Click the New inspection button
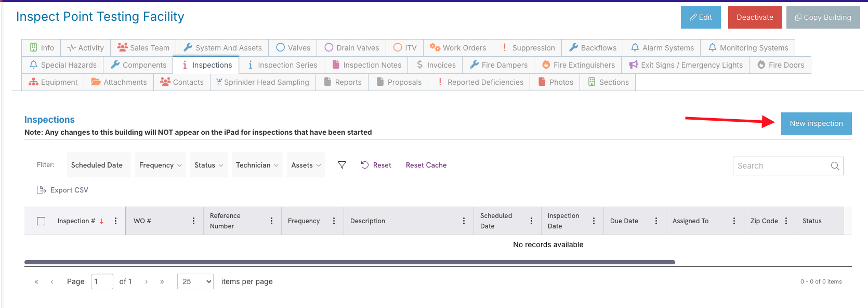This screenshot has width=868, height=308. [x=817, y=123]
